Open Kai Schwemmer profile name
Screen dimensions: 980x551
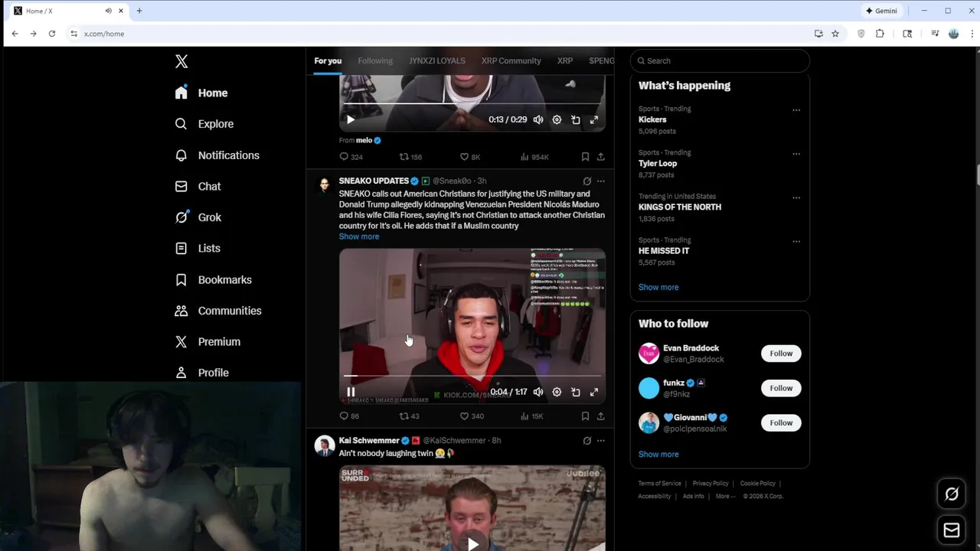pyautogui.click(x=369, y=441)
